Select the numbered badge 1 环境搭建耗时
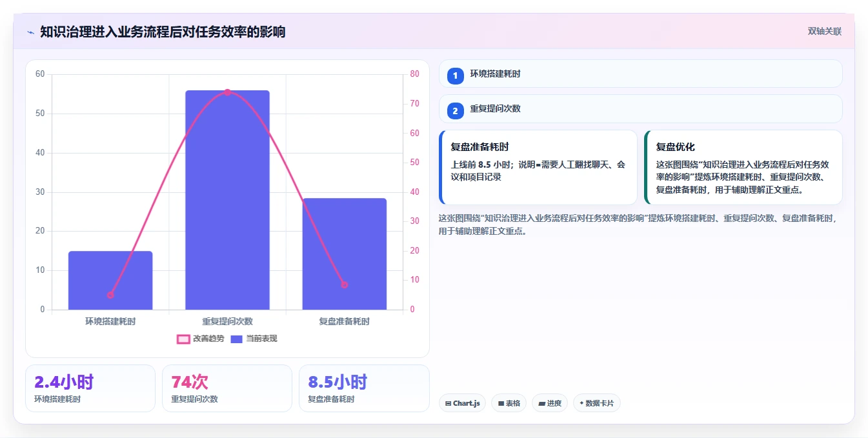The image size is (868, 438). coord(456,75)
